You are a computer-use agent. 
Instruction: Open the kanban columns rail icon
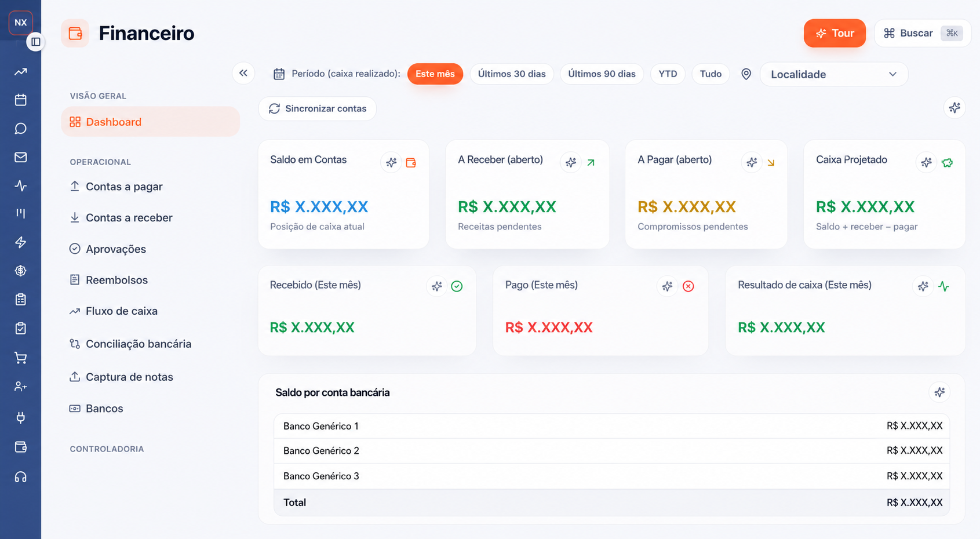coord(21,213)
